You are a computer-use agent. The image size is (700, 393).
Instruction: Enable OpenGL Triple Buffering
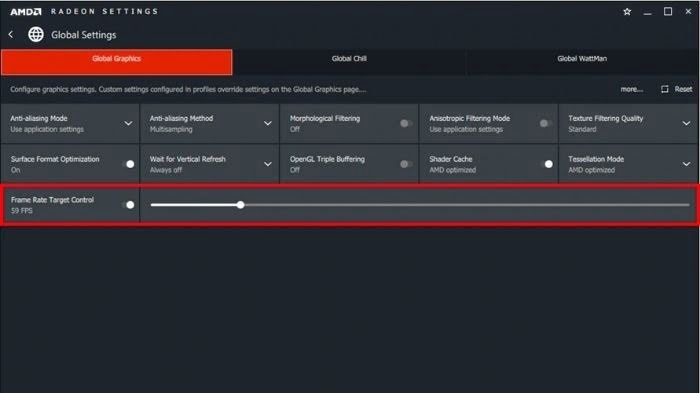tap(406, 164)
